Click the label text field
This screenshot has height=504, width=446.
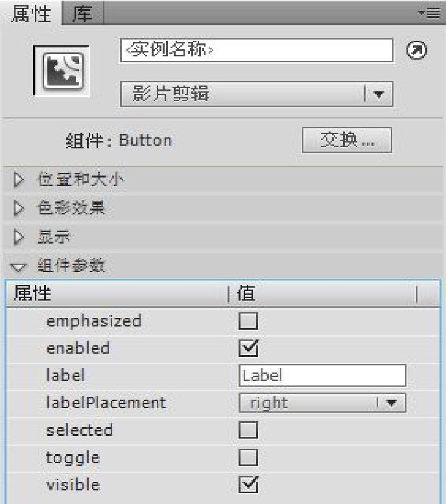tap(322, 375)
